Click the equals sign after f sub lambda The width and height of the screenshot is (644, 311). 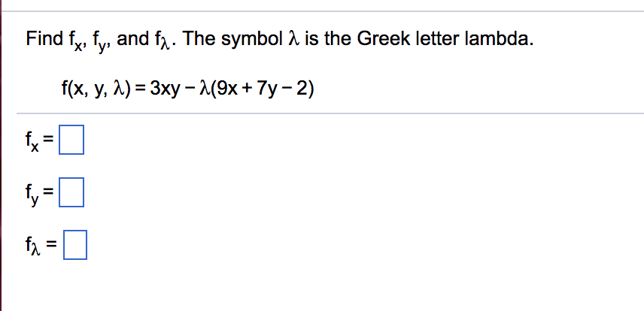coord(51,245)
